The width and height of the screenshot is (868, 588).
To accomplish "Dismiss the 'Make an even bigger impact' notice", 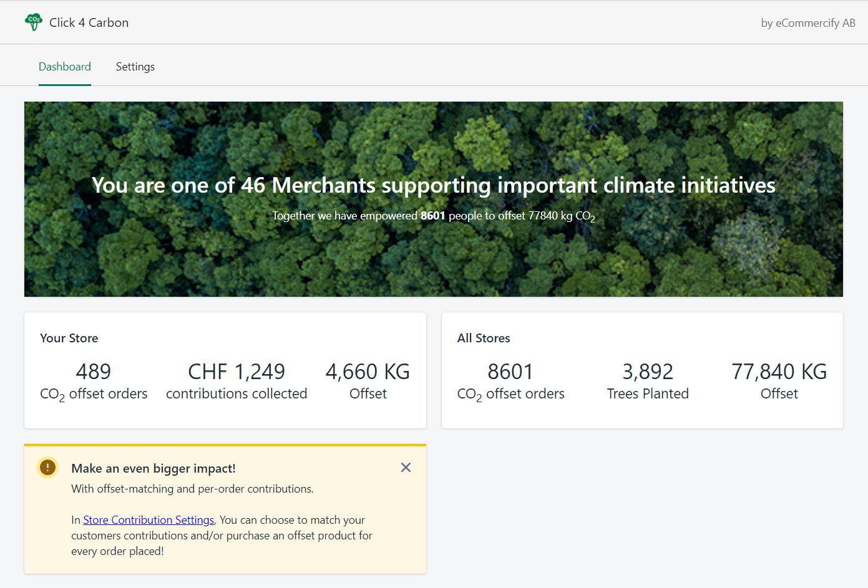I will click(x=406, y=468).
